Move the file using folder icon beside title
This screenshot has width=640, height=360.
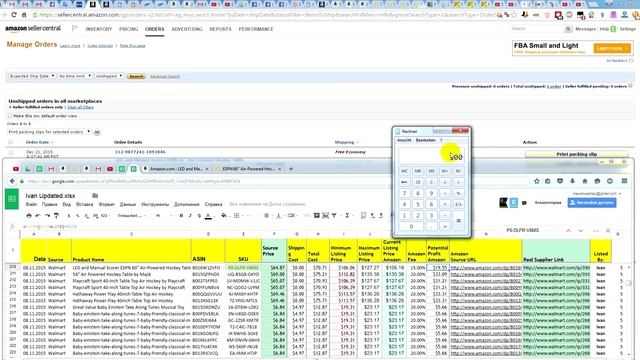click(95, 196)
